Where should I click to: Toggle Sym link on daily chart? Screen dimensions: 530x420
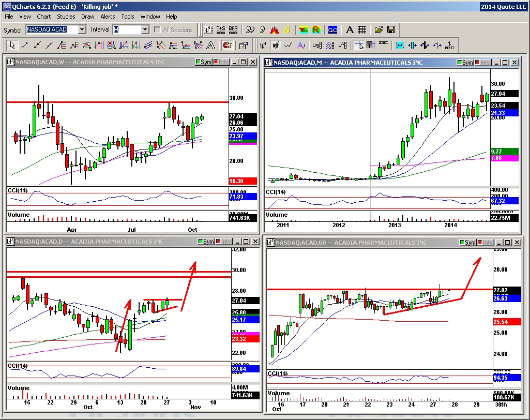[206, 242]
